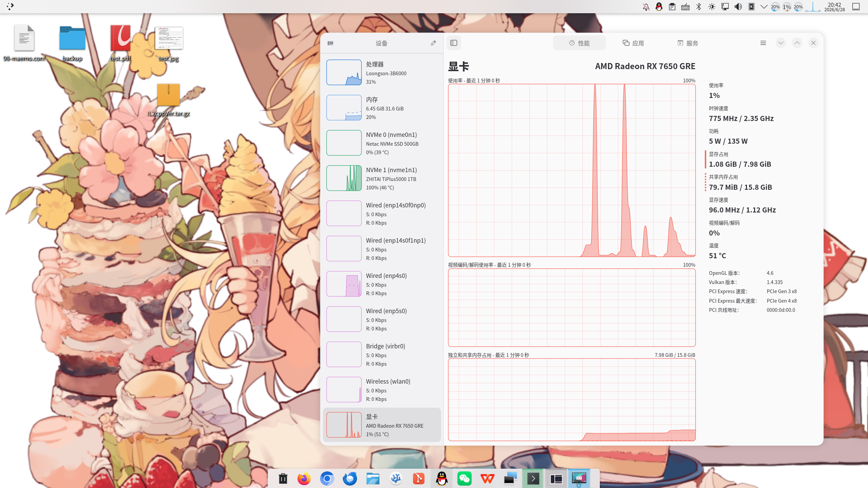
Task: Select the 显卡 AMD Radeon device entry
Action: [x=382, y=425]
